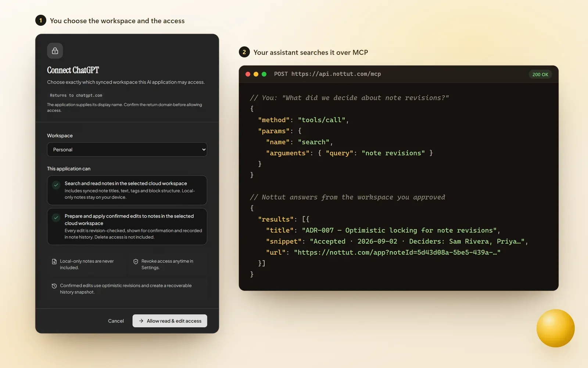The image size is (588, 368).
Task: Click the yellow floating sphere button
Action: 555,328
